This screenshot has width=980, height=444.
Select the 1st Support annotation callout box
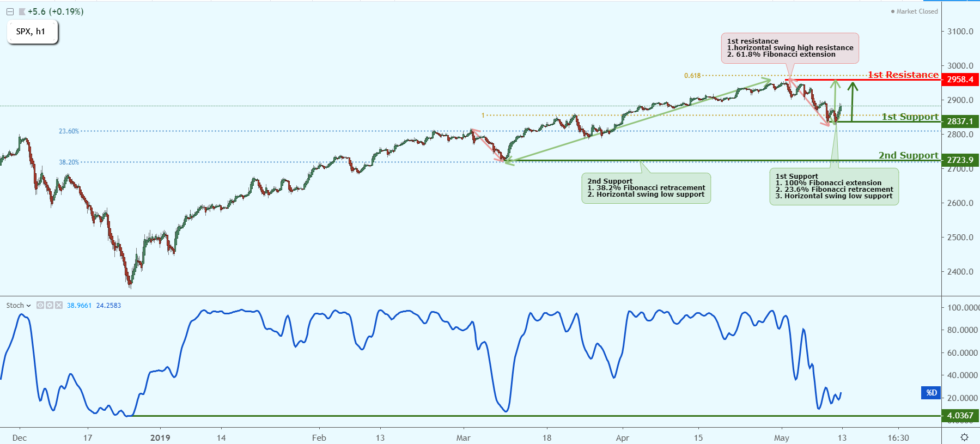click(x=834, y=186)
